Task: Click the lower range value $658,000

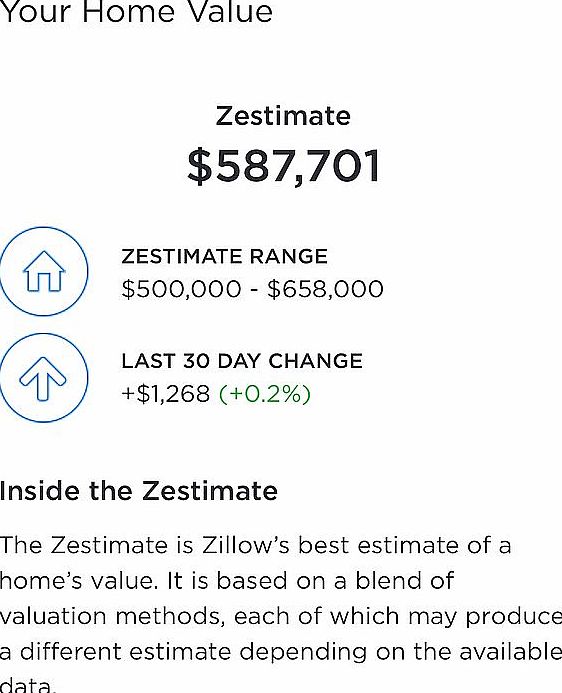Action: (x=325, y=289)
